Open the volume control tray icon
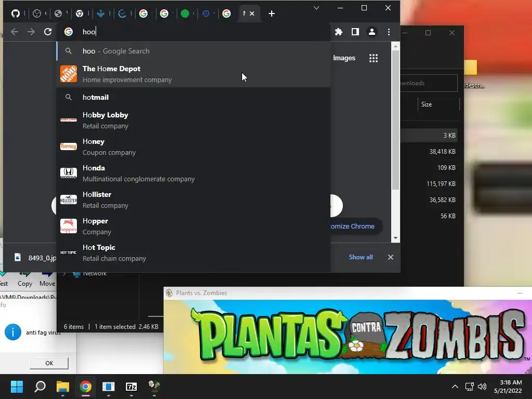532x399 pixels. pos(482,387)
